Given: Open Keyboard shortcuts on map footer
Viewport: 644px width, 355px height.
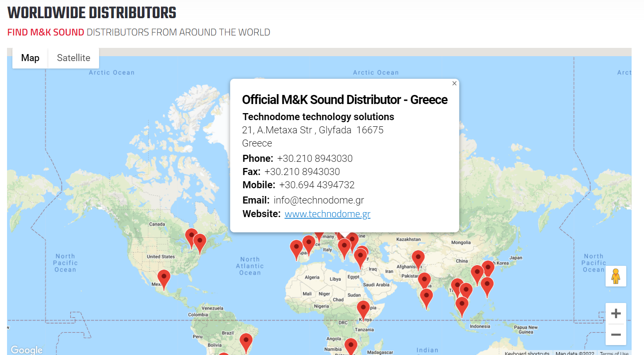Looking at the screenshot, I should point(527,353).
